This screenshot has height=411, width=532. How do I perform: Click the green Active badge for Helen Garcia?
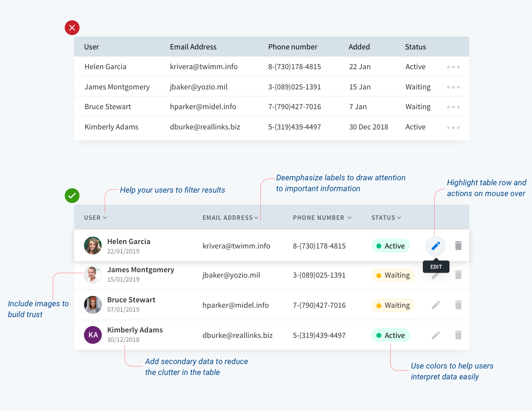[x=391, y=246]
